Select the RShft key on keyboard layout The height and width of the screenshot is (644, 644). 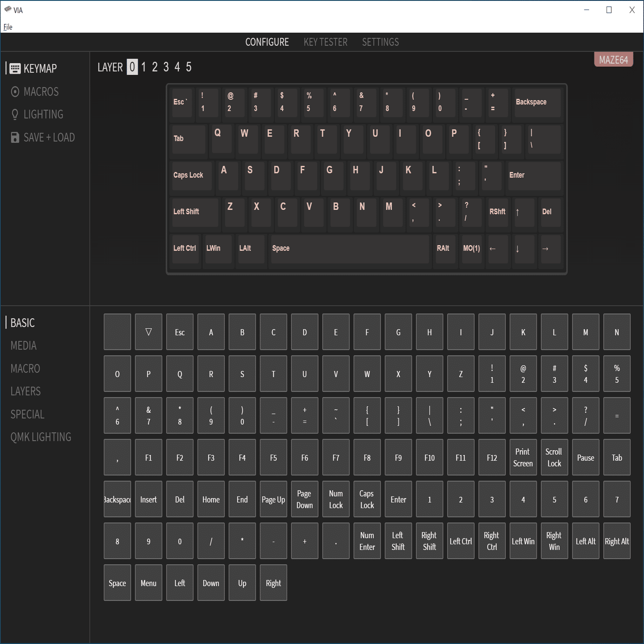(498, 212)
